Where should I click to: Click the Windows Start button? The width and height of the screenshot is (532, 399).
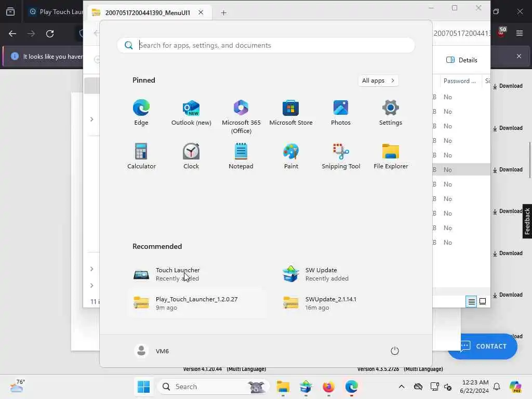coord(143,387)
